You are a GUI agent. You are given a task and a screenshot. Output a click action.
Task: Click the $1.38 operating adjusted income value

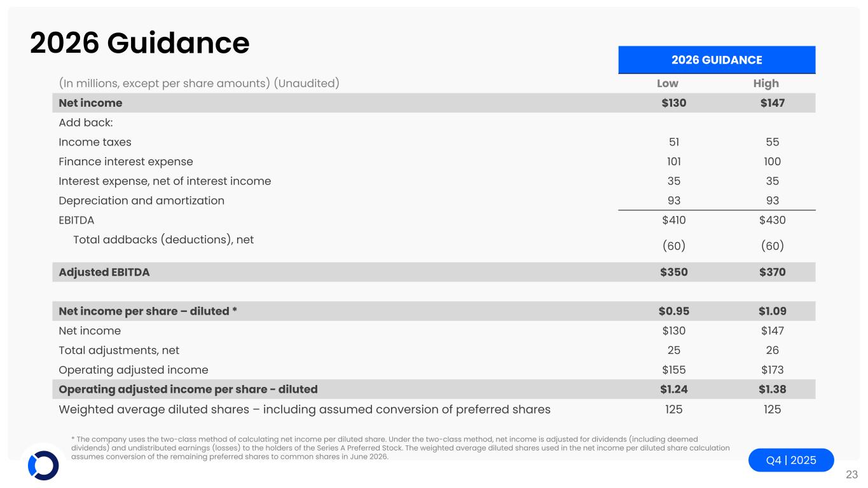(x=772, y=389)
